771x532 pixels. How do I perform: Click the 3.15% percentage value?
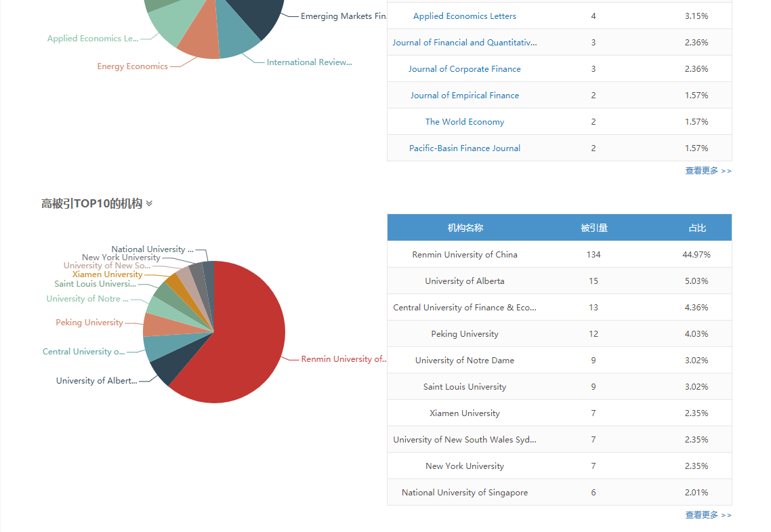(696, 16)
